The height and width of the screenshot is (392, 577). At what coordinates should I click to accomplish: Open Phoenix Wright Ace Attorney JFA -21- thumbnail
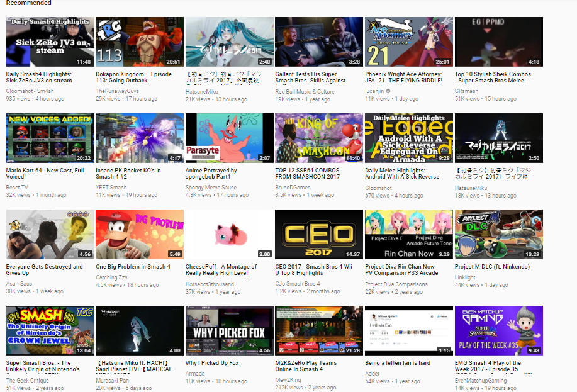[x=409, y=42]
